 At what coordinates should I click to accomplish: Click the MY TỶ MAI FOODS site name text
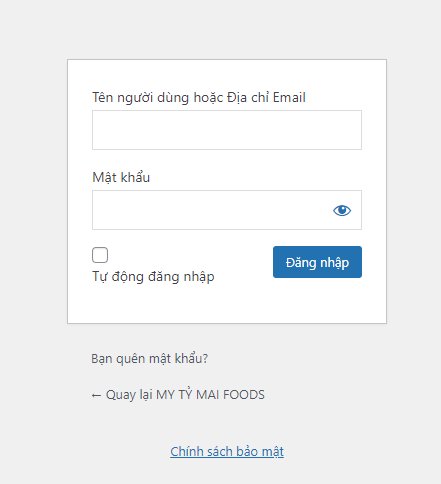(x=210, y=395)
